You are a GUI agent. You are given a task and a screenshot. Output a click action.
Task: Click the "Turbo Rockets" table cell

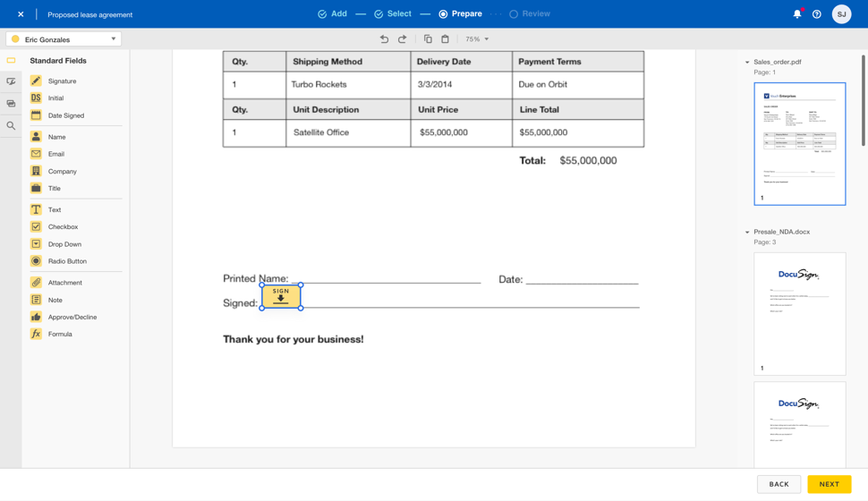(x=348, y=85)
